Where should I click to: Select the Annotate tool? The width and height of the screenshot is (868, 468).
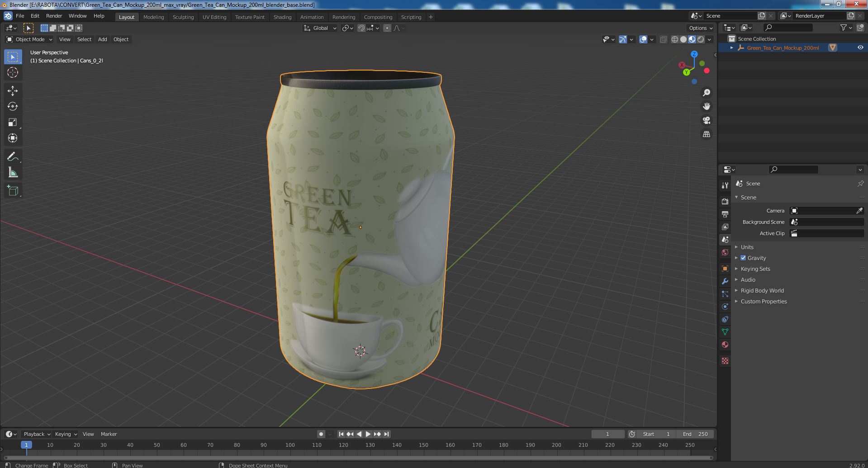pyautogui.click(x=13, y=157)
